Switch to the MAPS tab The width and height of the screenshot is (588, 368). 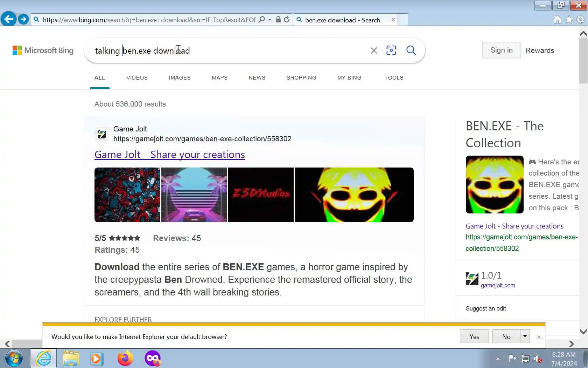pyautogui.click(x=219, y=78)
